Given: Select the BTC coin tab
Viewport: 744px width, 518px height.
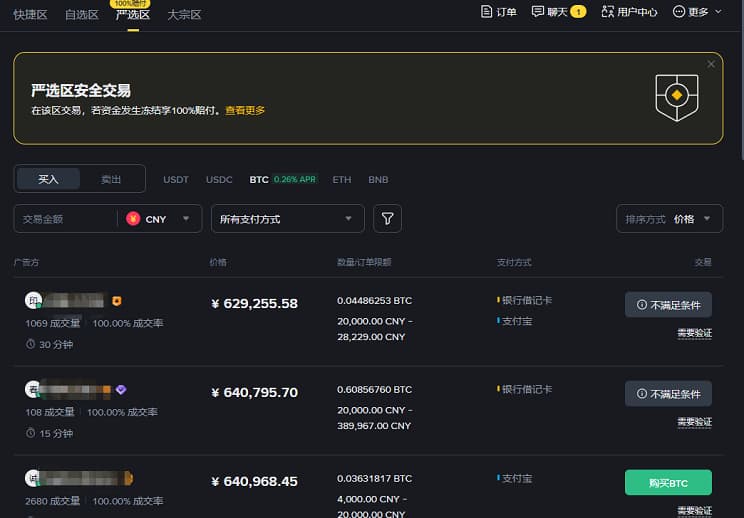Looking at the screenshot, I should 259,180.
